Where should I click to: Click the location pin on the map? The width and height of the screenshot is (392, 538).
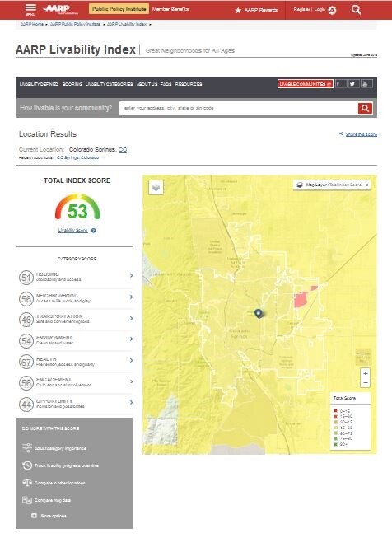(x=259, y=313)
